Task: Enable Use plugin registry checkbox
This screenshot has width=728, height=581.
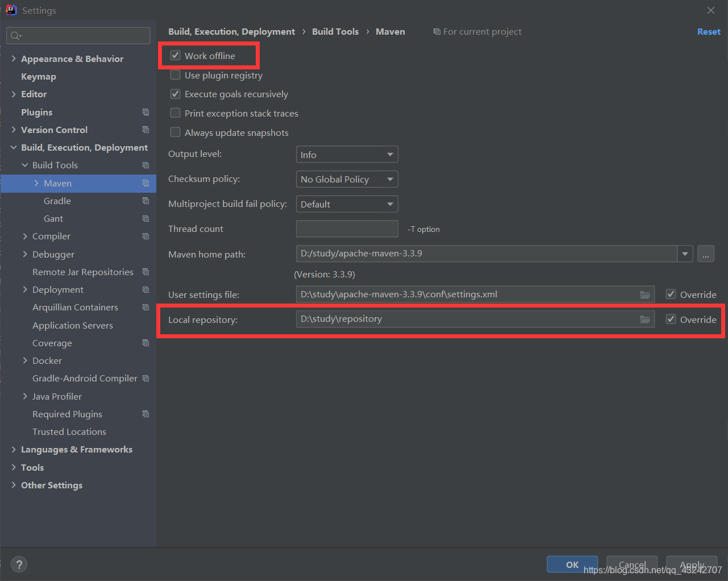Action: 175,75
